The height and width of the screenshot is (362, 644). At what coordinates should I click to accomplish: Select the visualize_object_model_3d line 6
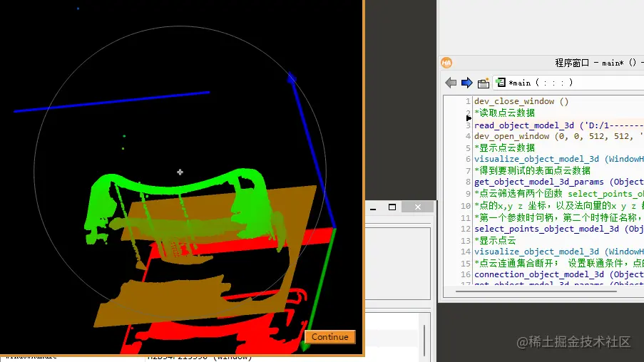pos(559,159)
